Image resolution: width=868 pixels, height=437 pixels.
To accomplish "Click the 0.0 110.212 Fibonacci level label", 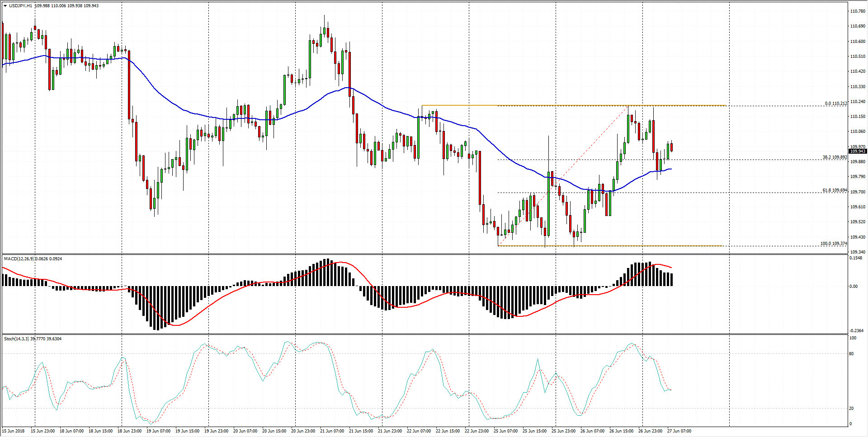I will pyautogui.click(x=835, y=103).
